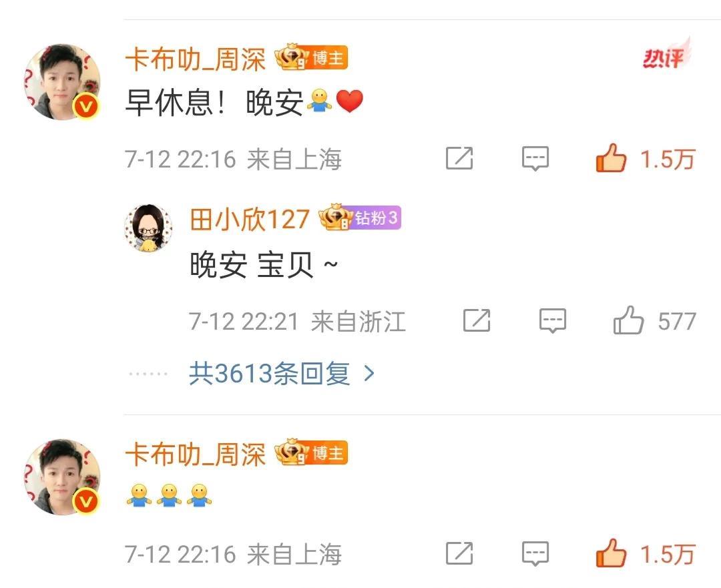Click the repost icon on the 田小欣127 reply
Image resolution: width=721 pixels, height=588 pixels.
coord(477,320)
